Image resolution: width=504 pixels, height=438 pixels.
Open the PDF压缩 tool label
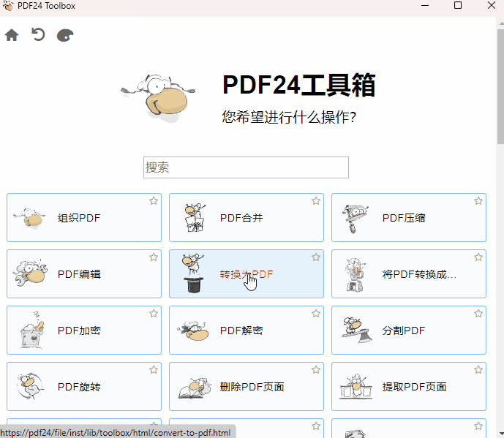pyautogui.click(x=404, y=218)
